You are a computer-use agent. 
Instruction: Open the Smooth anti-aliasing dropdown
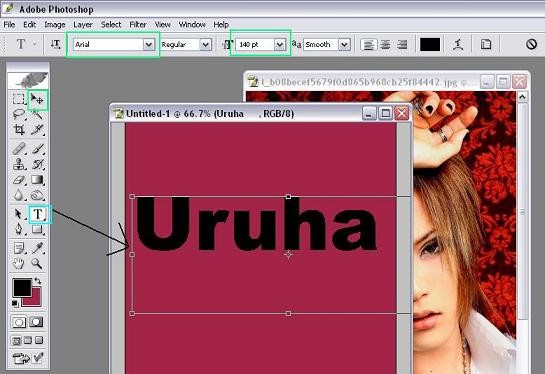tap(344, 44)
